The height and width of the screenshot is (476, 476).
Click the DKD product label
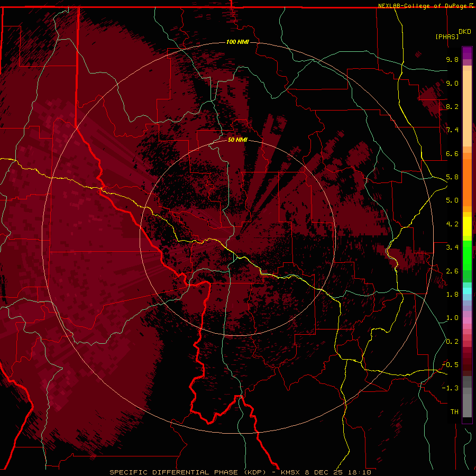[464, 31]
